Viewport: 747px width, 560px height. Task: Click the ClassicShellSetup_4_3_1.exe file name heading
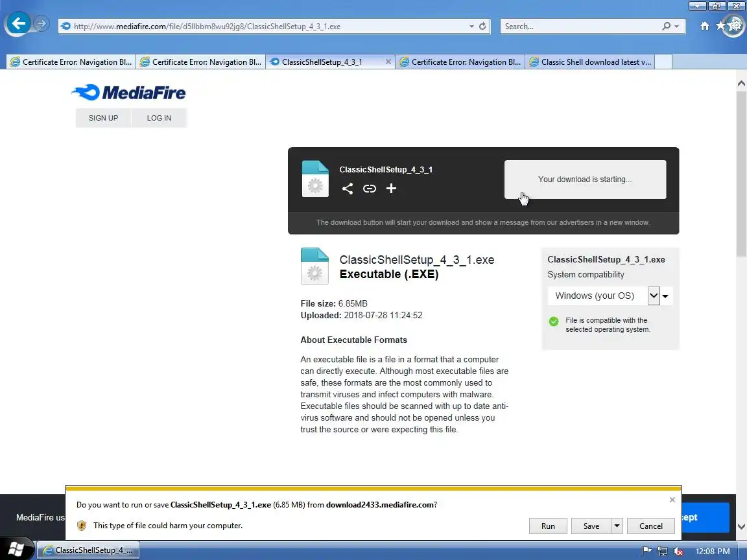tap(417, 259)
